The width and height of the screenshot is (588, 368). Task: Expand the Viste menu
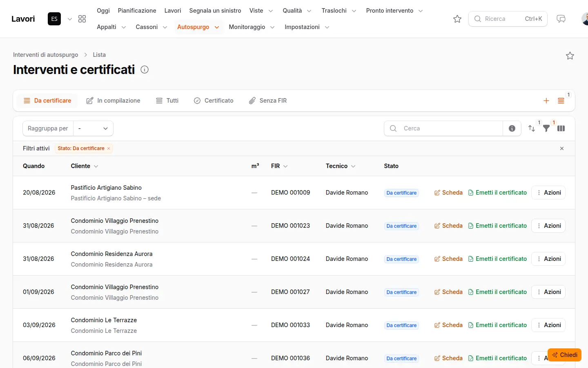(x=261, y=11)
